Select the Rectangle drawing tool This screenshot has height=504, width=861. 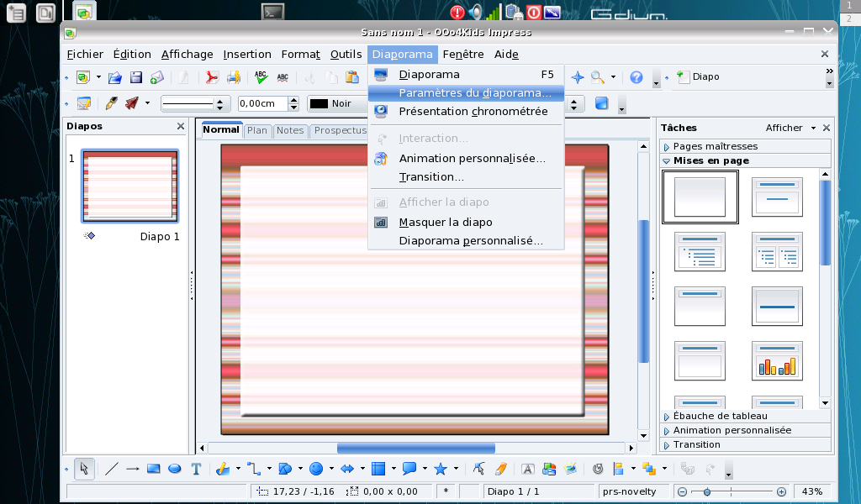tap(154, 469)
